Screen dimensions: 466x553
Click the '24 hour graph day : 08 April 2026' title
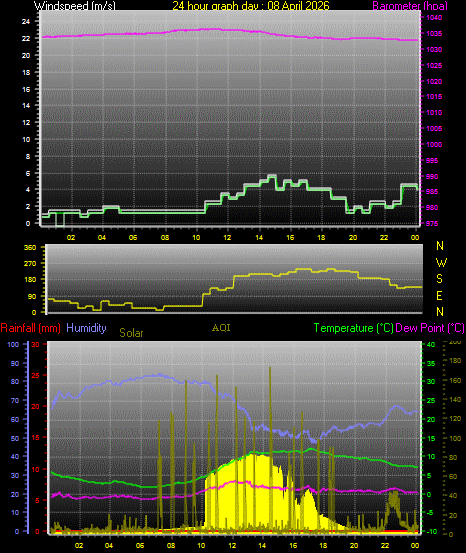tap(251, 6)
